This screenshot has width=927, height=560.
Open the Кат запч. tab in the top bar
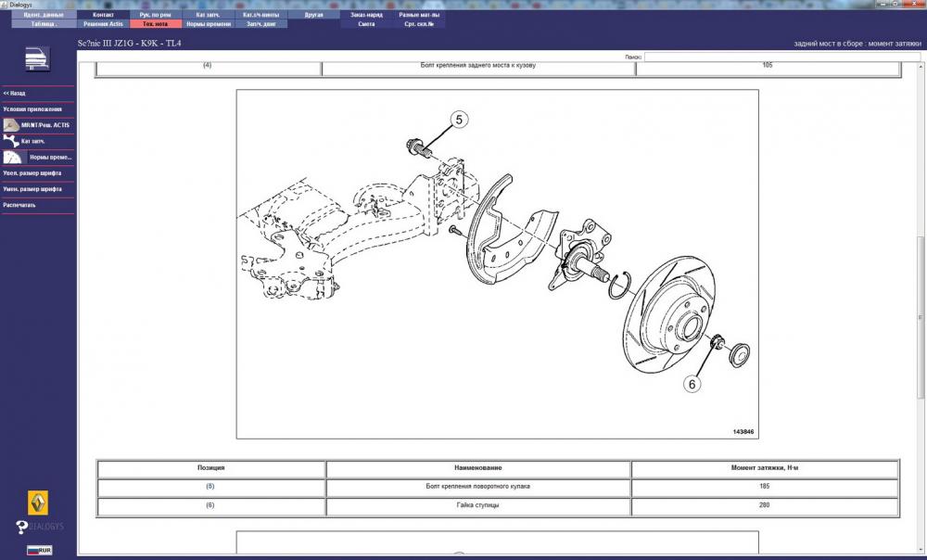208,15
